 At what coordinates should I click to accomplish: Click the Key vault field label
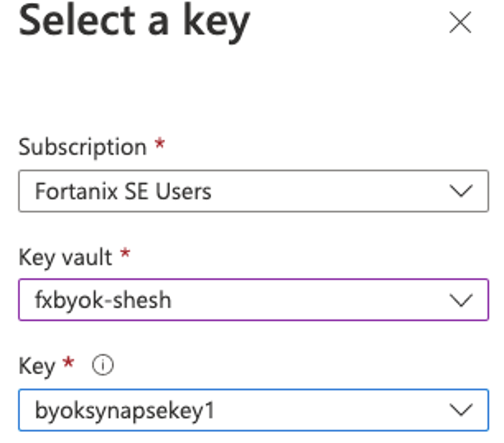[65, 257]
